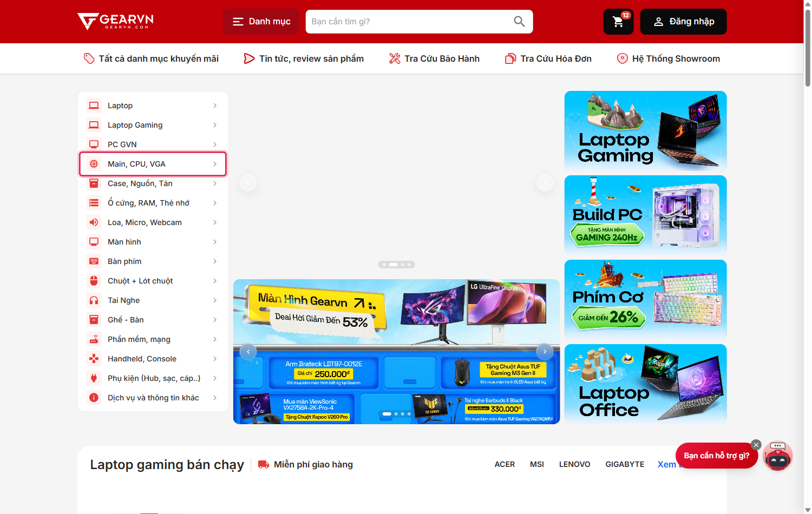
Task: Advance monitor banner with right arrow
Action: (x=545, y=352)
